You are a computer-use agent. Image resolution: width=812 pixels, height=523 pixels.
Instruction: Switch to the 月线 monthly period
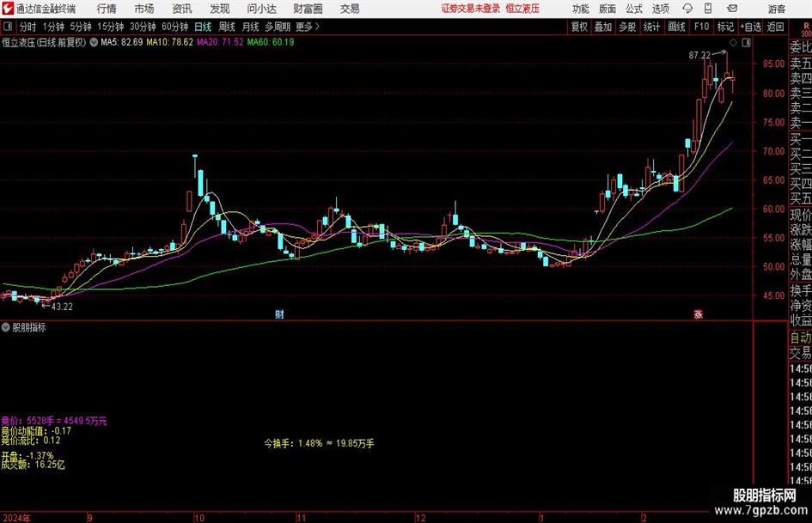251,27
